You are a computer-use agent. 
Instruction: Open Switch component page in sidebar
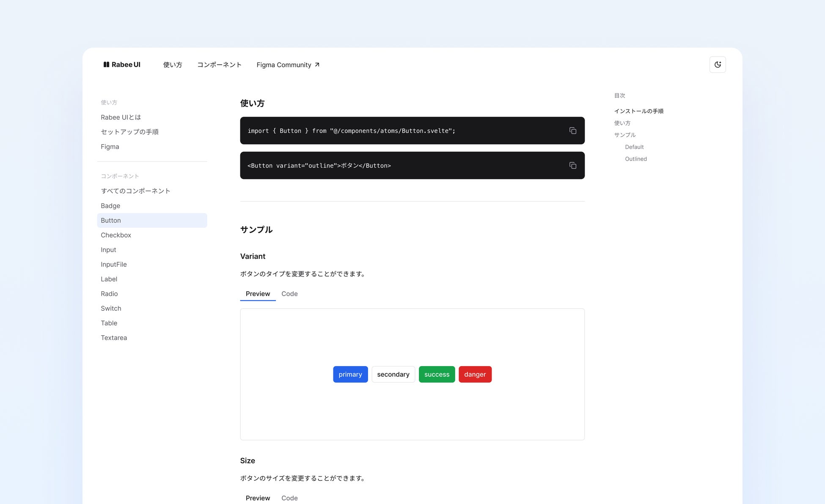[x=111, y=308]
